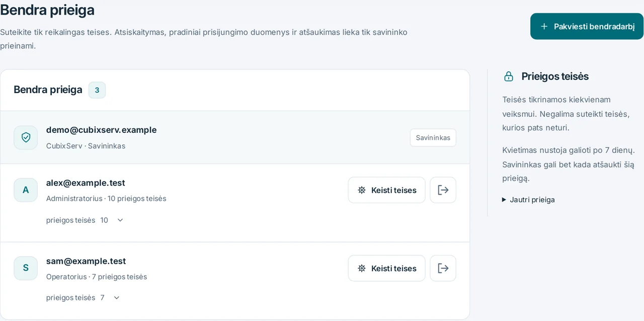Expand the Jautri prieiga disclosure
This screenshot has width=644, height=321.
pos(528,200)
